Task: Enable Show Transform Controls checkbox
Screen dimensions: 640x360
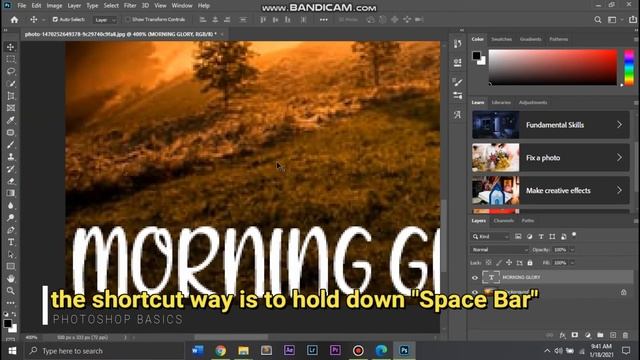Action: [128, 19]
